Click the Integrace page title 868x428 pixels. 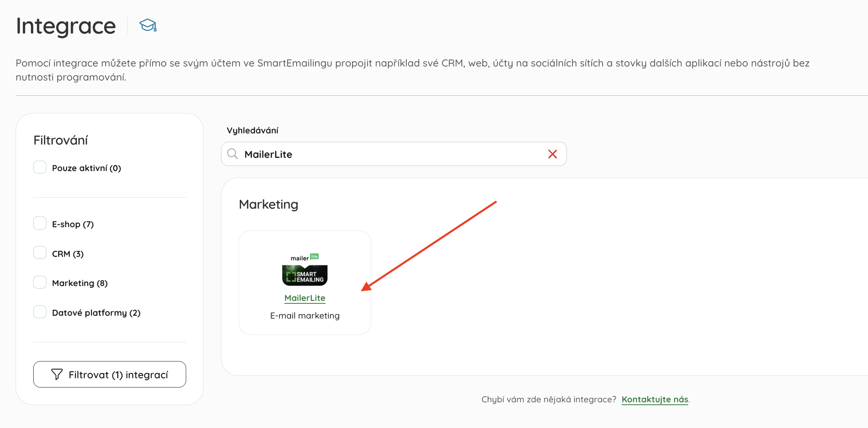pyautogui.click(x=66, y=26)
